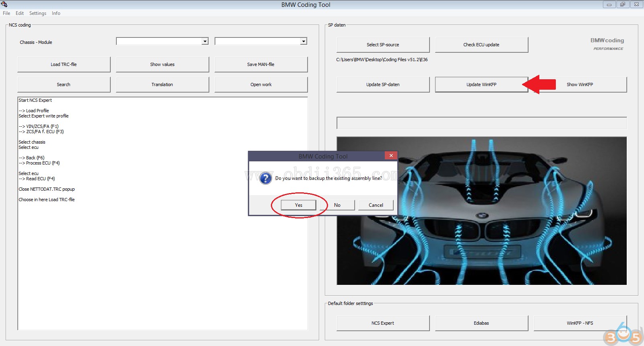
Task: Select 'Select Expert write profile' line
Action: [x=43, y=116]
